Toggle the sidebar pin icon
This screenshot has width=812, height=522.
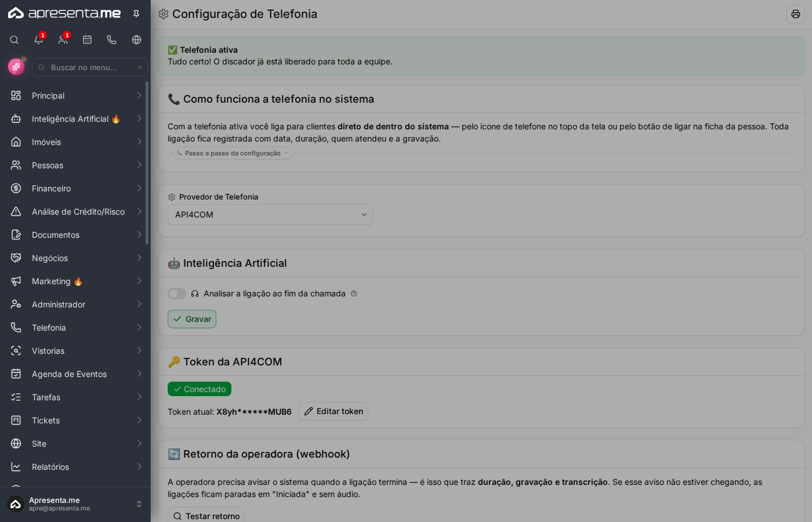click(x=136, y=13)
